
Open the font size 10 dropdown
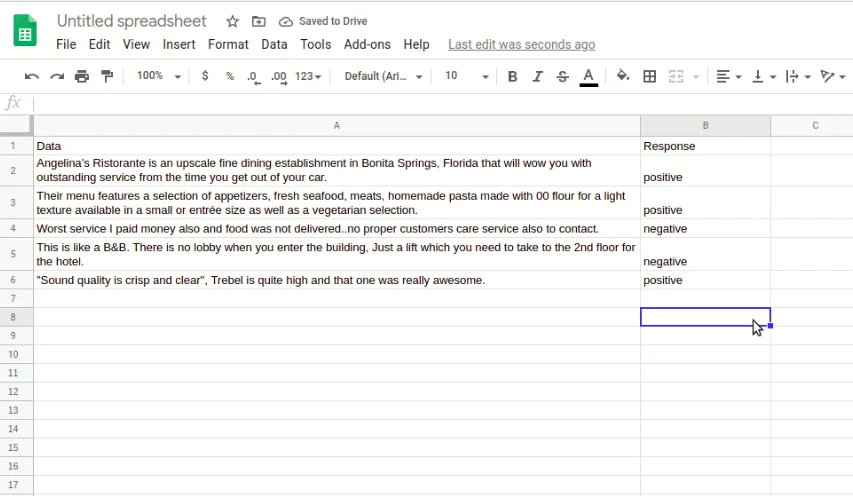[466, 76]
